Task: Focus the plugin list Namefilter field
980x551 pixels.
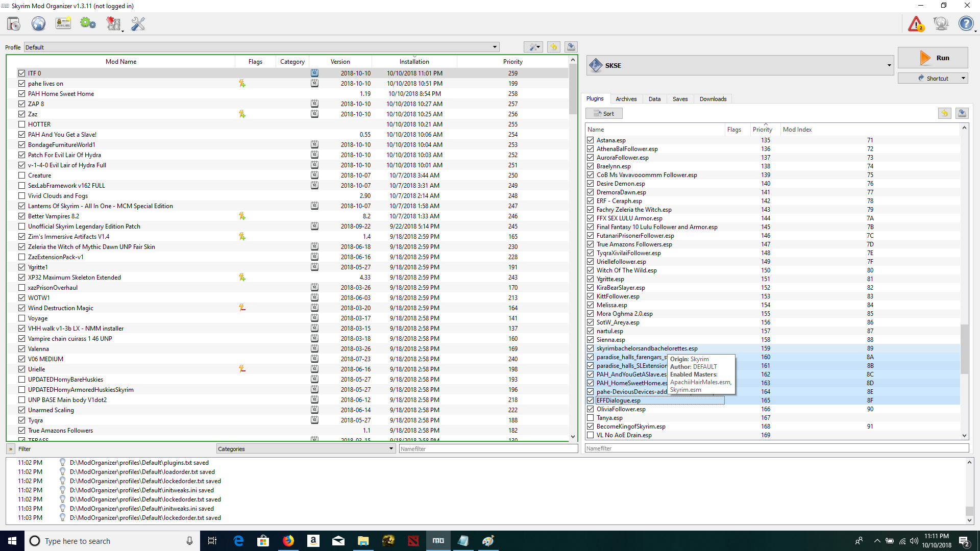Action: pos(776,448)
